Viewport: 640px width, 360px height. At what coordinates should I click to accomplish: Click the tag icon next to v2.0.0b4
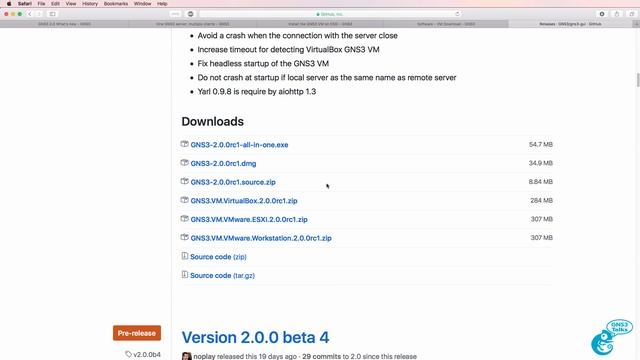pyautogui.click(x=129, y=354)
